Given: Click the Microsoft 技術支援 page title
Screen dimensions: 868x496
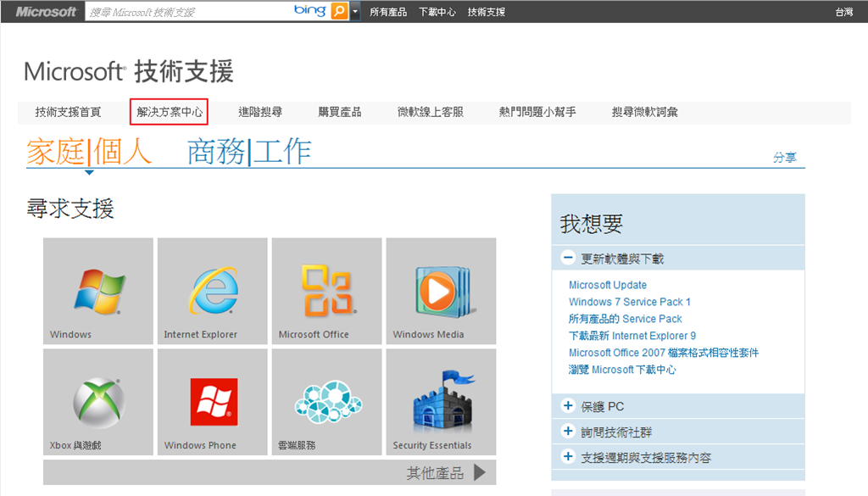Looking at the screenshot, I should coord(129,71).
